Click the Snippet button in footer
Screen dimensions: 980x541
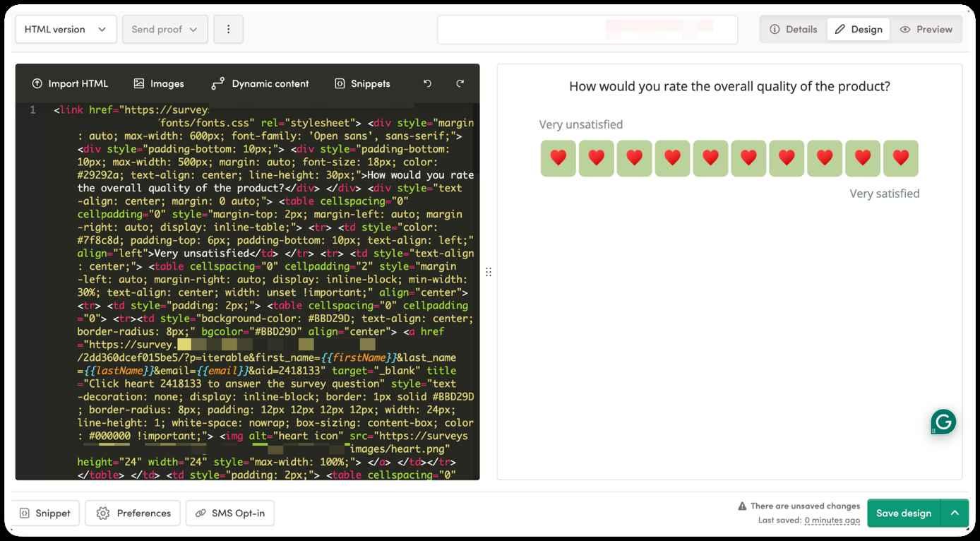tap(45, 513)
